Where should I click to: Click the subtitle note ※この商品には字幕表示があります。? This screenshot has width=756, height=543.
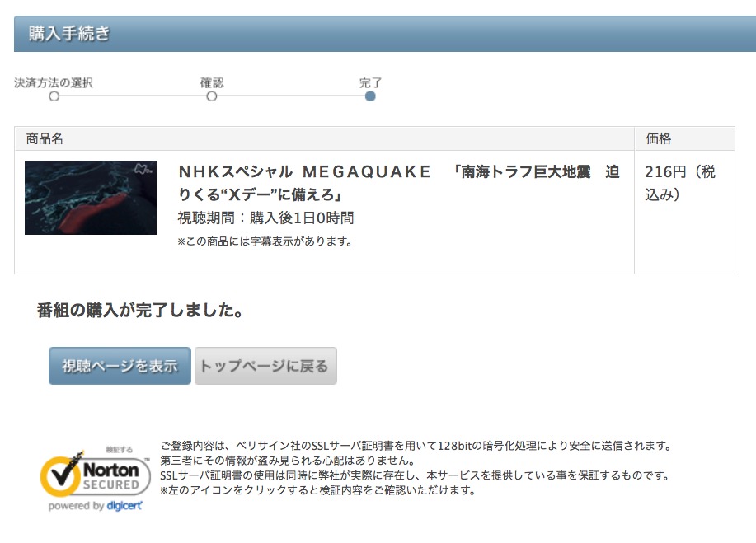pyautogui.click(x=265, y=241)
